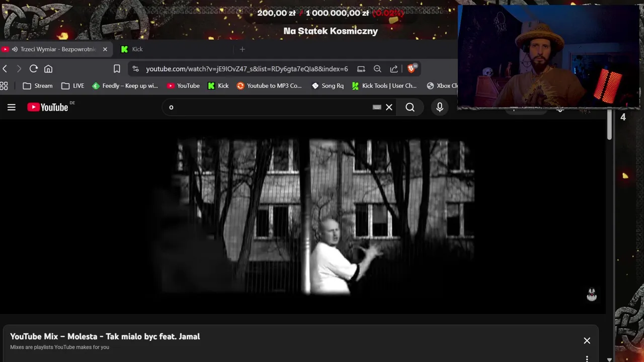Viewport: 644px width, 362px height.
Task: Close the Trzeci Wymiar tab
Action: (105, 49)
